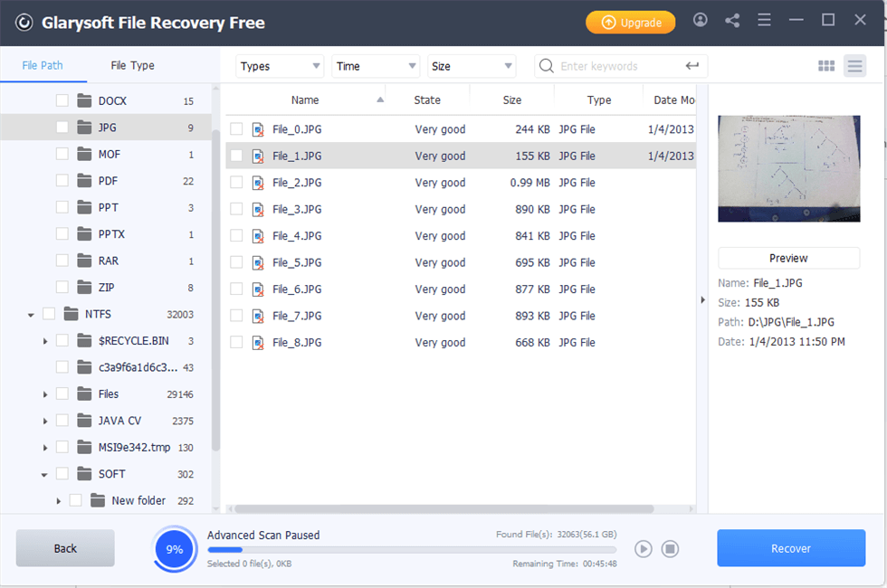This screenshot has height=588, width=887.
Task: Click the SOFT folder icon
Action: (84, 473)
